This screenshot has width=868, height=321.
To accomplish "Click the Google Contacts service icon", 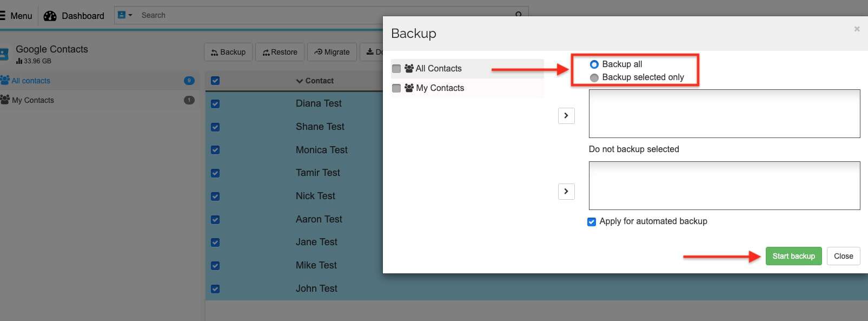I will tap(4, 54).
